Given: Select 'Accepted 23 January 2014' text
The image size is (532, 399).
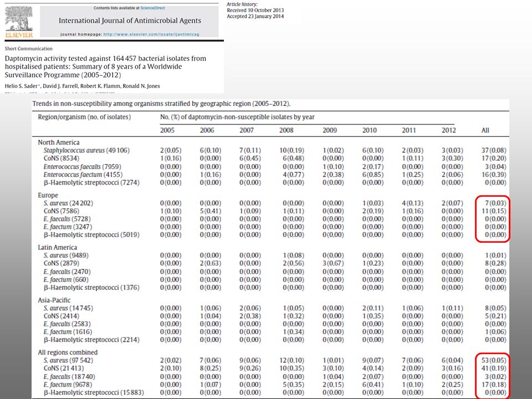Looking at the screenshot, I should point(255,16).
